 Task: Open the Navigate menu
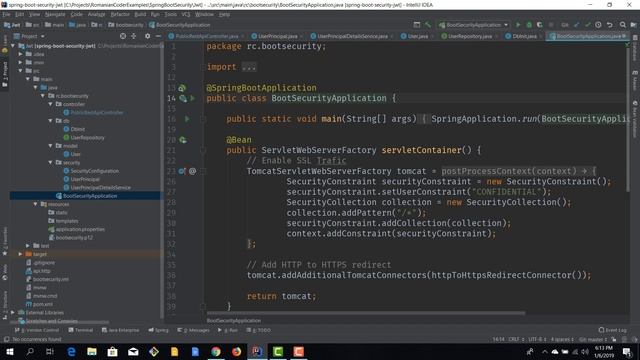(x=55, y=14)
